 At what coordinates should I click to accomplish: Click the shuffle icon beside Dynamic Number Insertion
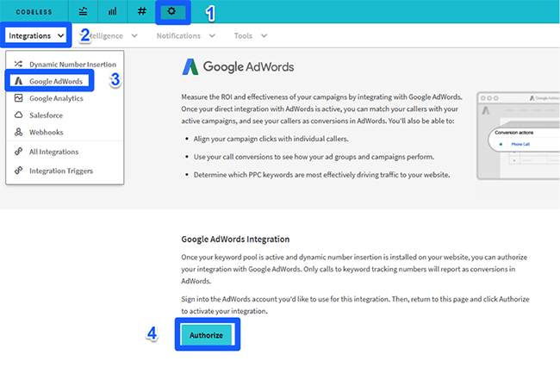[x=18, y=64]
